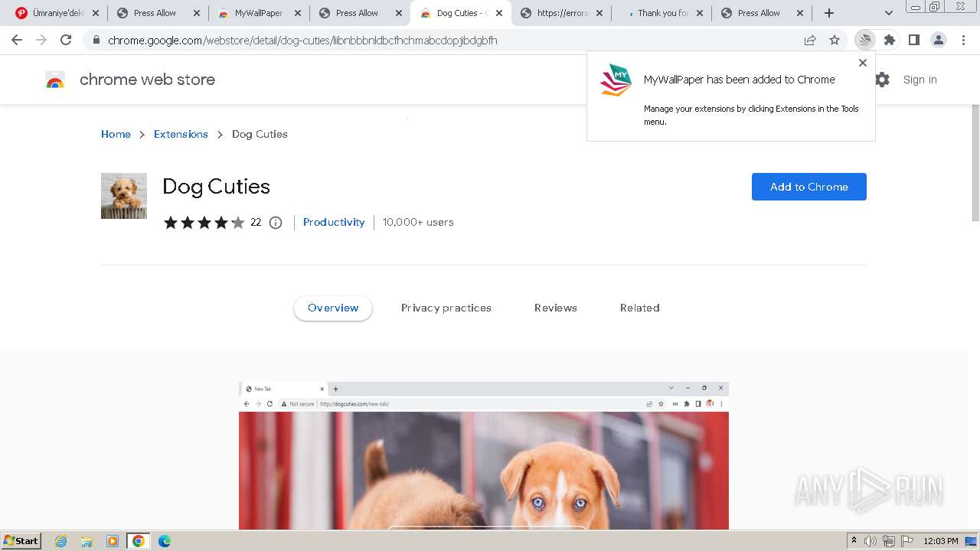
Task: Switch to the MyWallPaper tab
Action: (x=258, y=13)
